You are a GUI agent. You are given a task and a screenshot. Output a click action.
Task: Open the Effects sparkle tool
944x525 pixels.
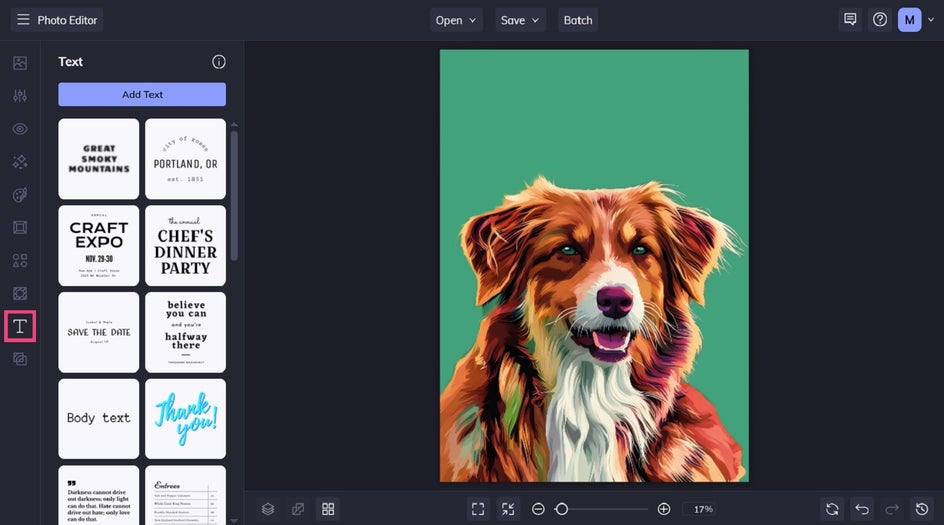tap(20, 162)
